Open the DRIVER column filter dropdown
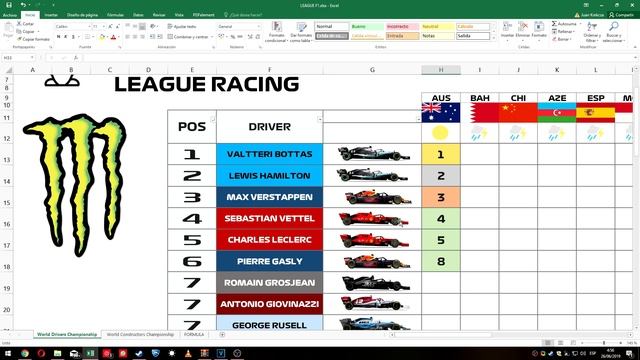The width and height of the screenshot is (640, 360). [320, 119]
